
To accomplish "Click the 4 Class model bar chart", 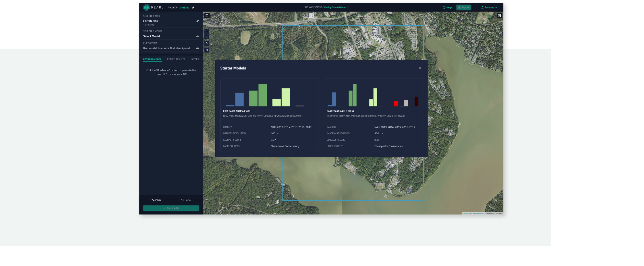I will (x=265, y=95).
